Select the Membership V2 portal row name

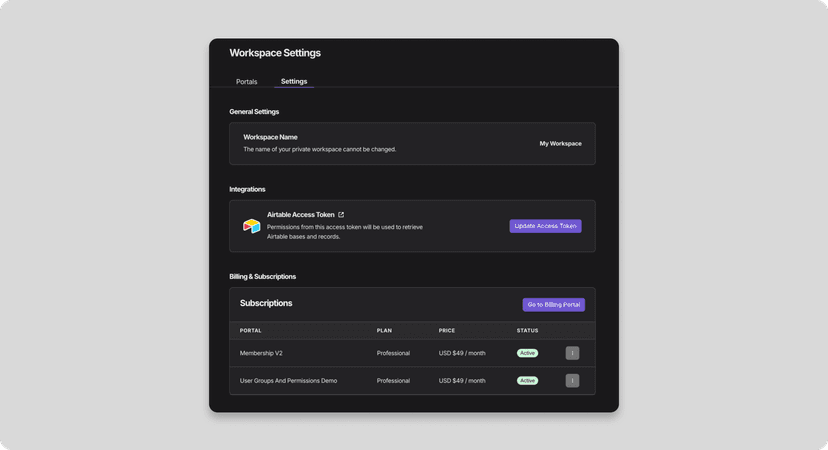pyautogui.click(x=261, y=353)
